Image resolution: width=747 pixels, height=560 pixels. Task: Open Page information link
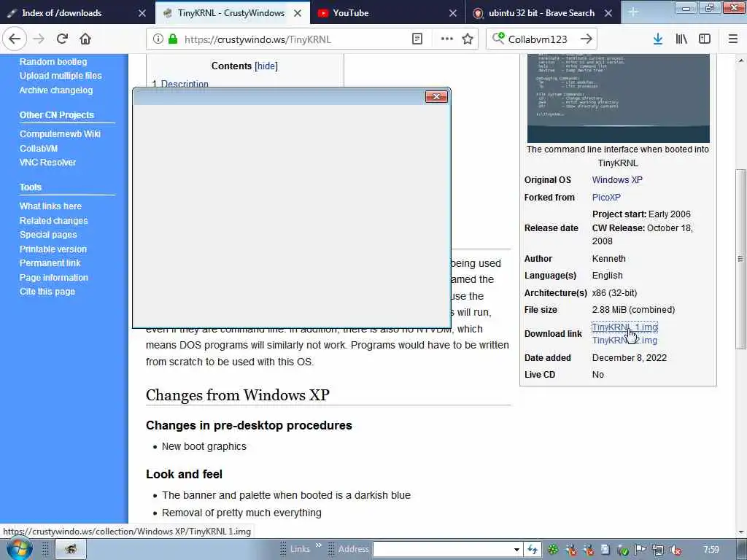54,278
